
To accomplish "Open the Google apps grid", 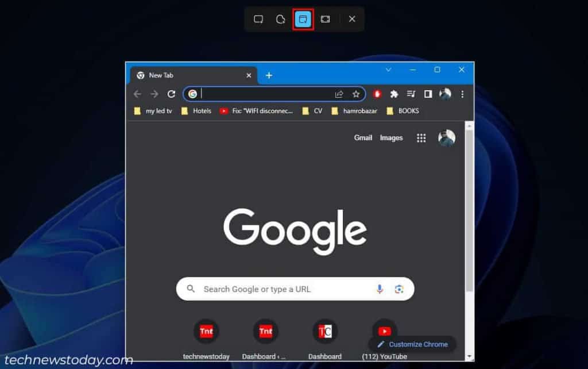I will [x=421, y=138].
